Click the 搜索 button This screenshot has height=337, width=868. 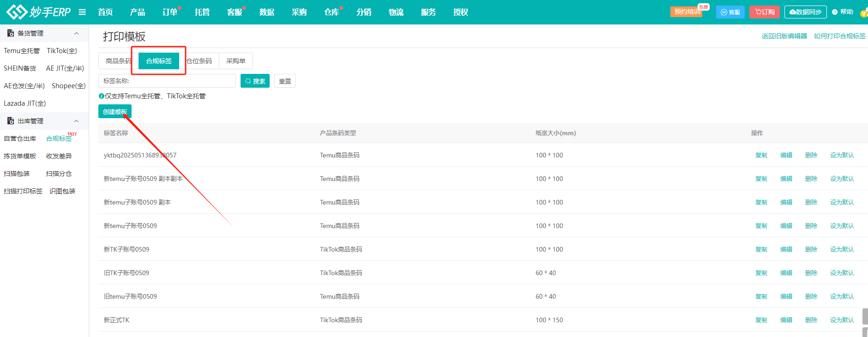tap(255, 81)
